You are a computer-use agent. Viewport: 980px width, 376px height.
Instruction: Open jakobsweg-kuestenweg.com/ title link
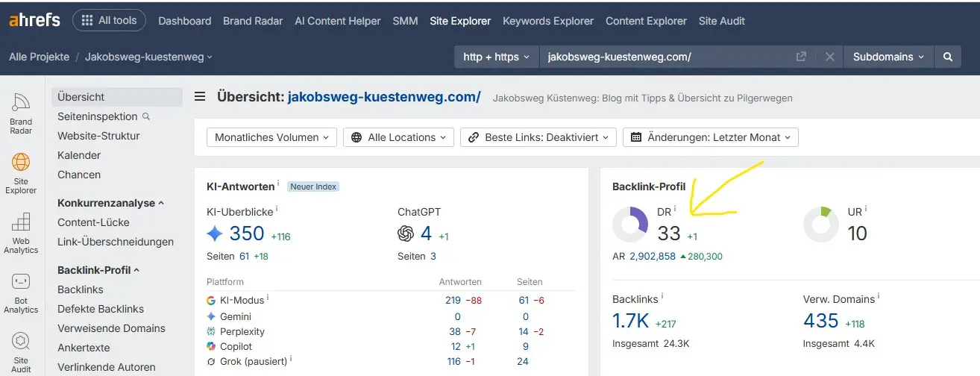tap(384, 97)
